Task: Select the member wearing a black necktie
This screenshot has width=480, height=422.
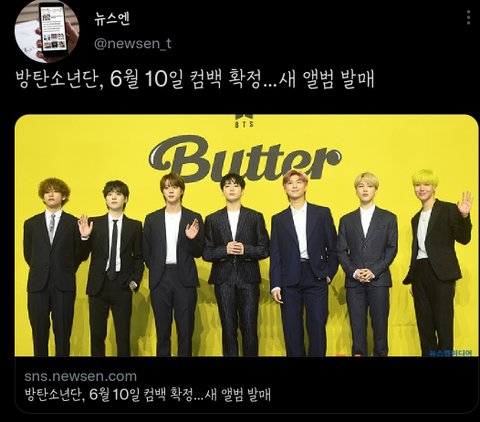Action: [x=112, y=268]
